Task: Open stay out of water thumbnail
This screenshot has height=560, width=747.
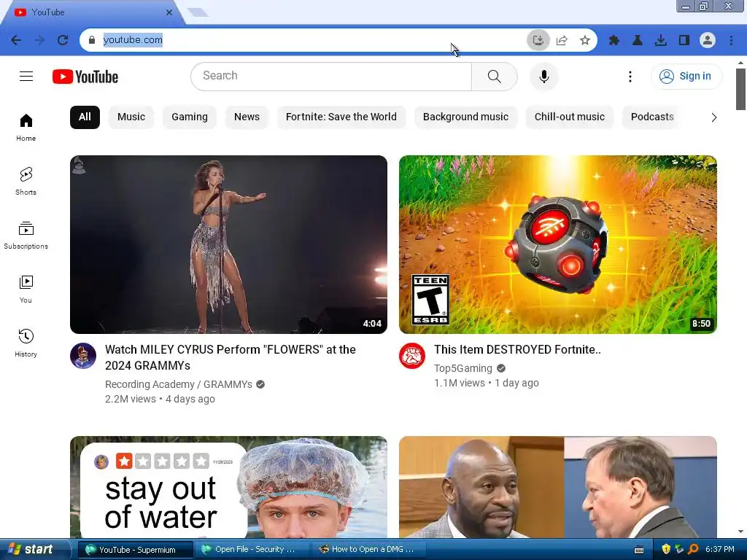Action: click(x=228, y=487)
